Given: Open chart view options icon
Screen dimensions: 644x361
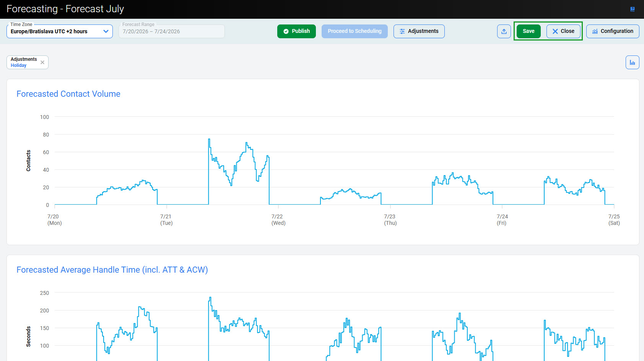Looking at the screenshot, I should click(x=633, y=62).
